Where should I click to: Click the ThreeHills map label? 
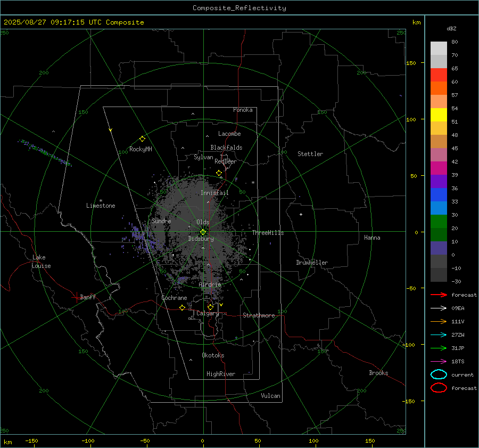[x=268, y=233]
